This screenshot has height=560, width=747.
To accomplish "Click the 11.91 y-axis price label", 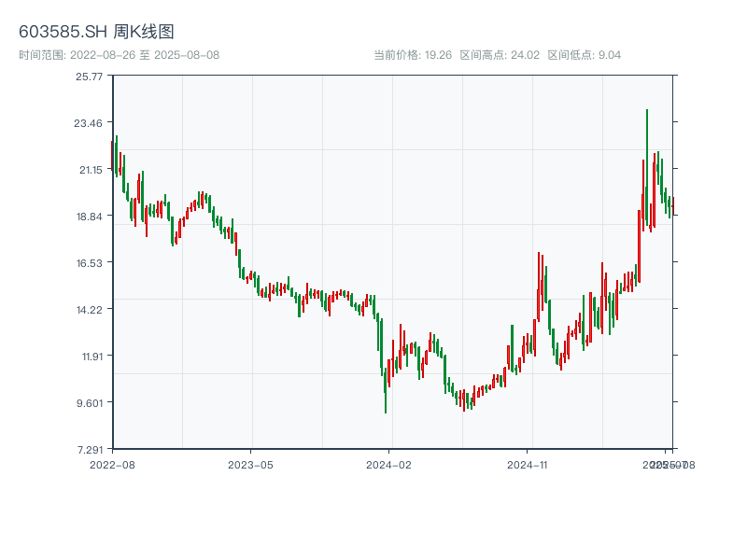I will click(90, 357).
